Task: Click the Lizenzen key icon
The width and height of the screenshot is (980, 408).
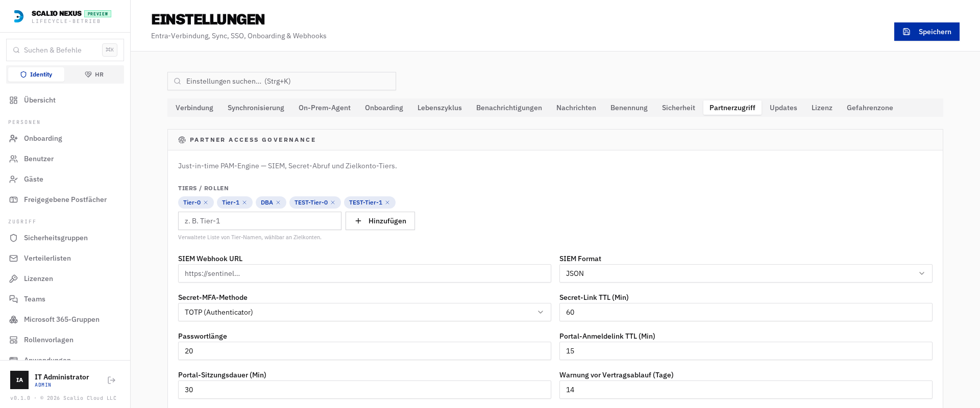Action: click(x=14, y=278)
